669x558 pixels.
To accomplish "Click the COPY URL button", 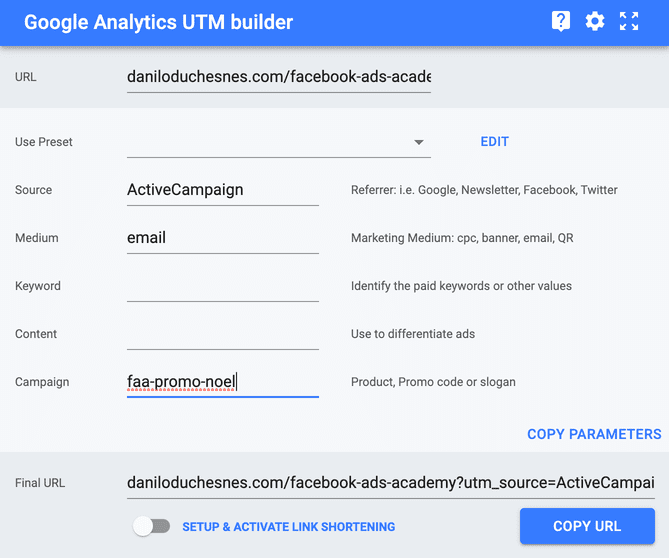I will 587,526.
